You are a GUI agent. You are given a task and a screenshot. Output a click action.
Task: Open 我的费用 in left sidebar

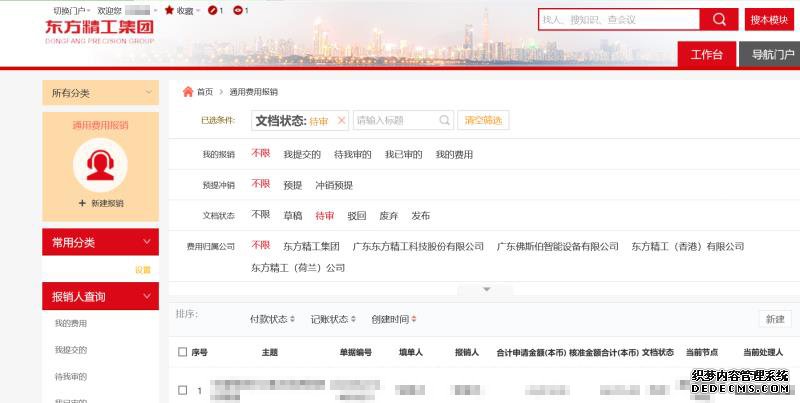tap(71, 323)
